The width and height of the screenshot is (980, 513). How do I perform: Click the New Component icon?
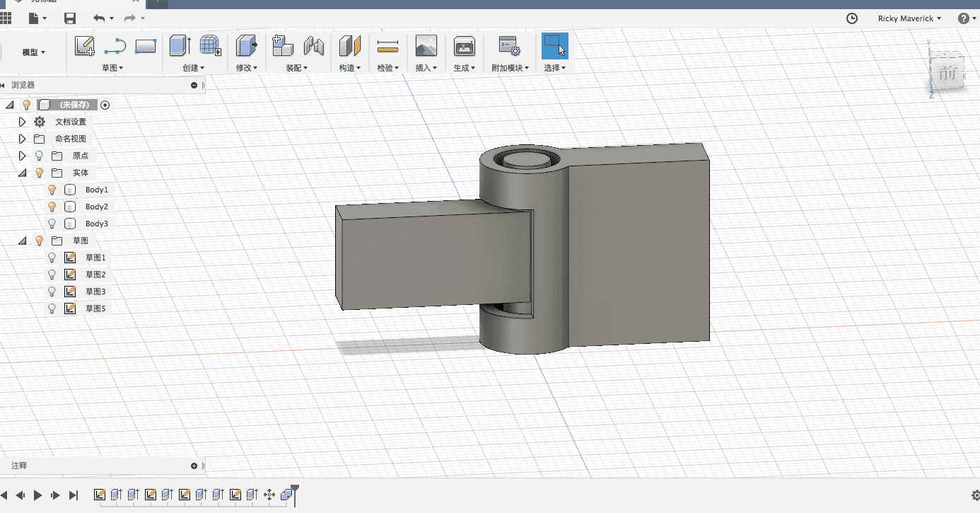[283, 46]
